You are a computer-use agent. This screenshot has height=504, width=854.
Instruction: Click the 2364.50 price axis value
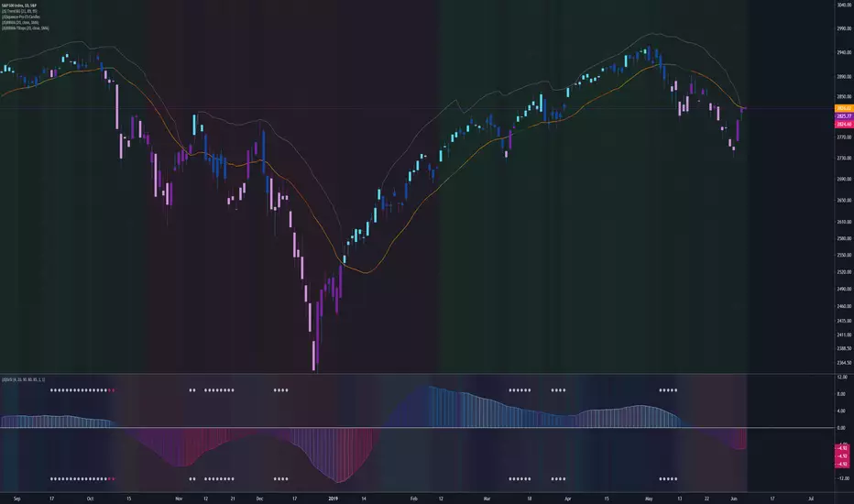click(844, 363)
